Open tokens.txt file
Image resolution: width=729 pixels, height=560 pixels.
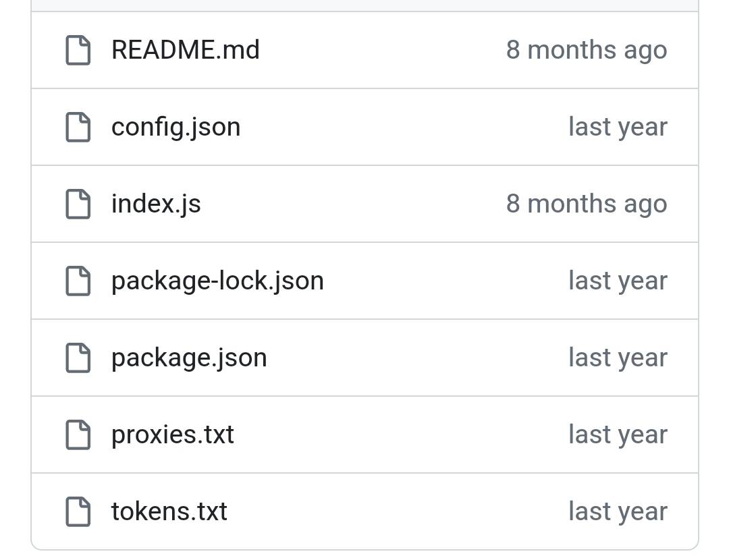pos(169,511)
